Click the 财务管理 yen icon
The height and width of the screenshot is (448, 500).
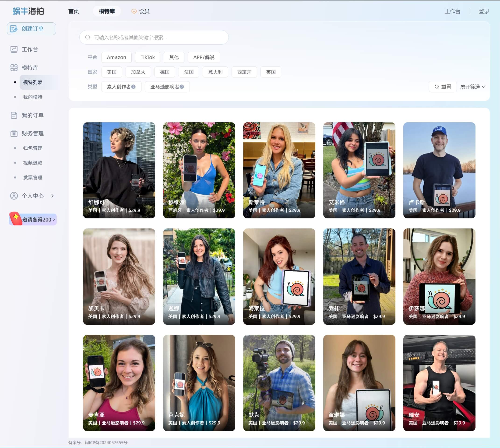[x=14, y=133]
